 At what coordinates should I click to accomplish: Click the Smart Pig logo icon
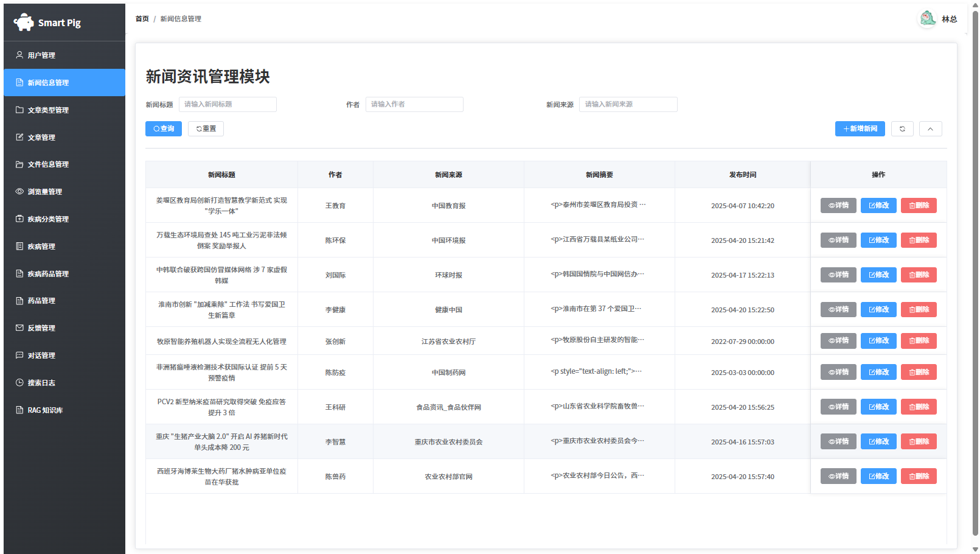click(24, 23)
